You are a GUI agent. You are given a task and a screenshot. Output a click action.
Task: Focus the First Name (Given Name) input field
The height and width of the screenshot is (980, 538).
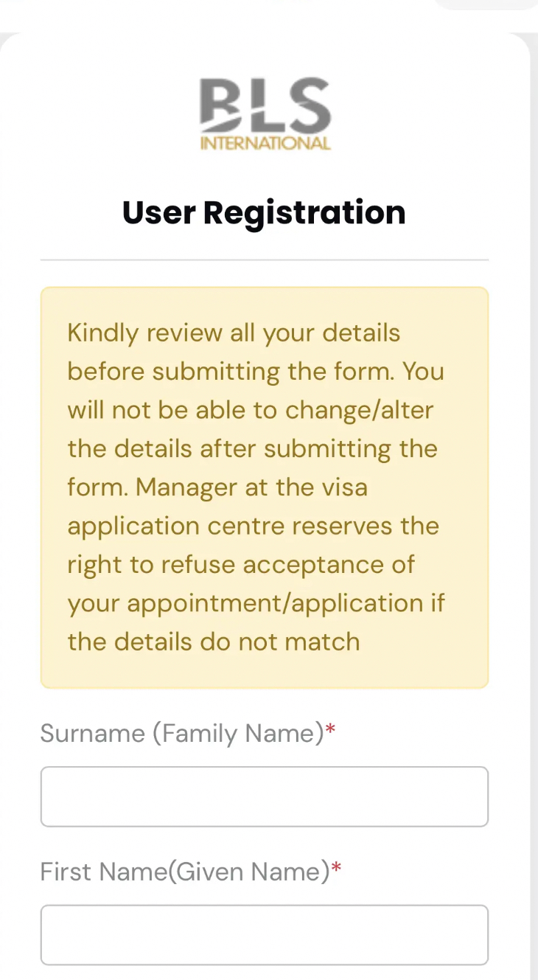click(x=265, y=935)
